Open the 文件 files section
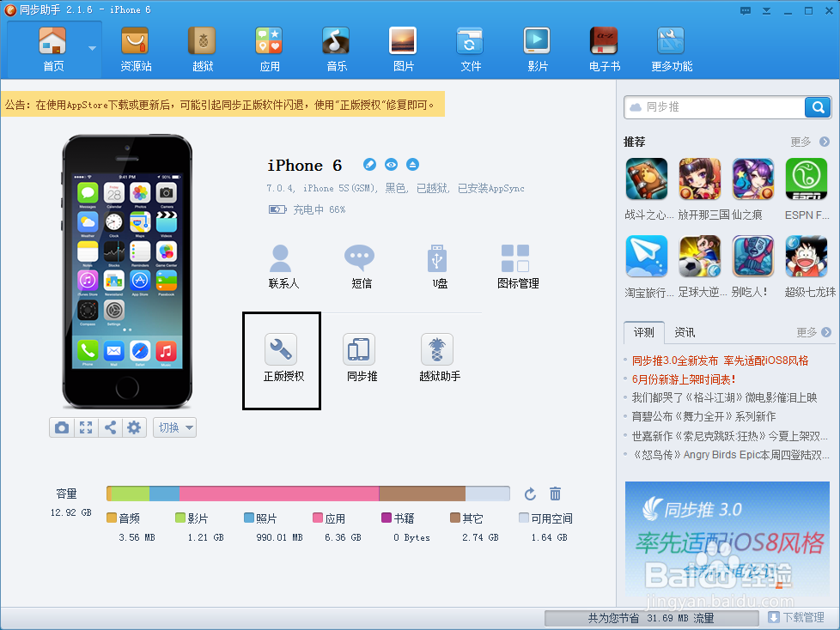The image size is (840, 630). pyautogui.click(x=471, y=50)
